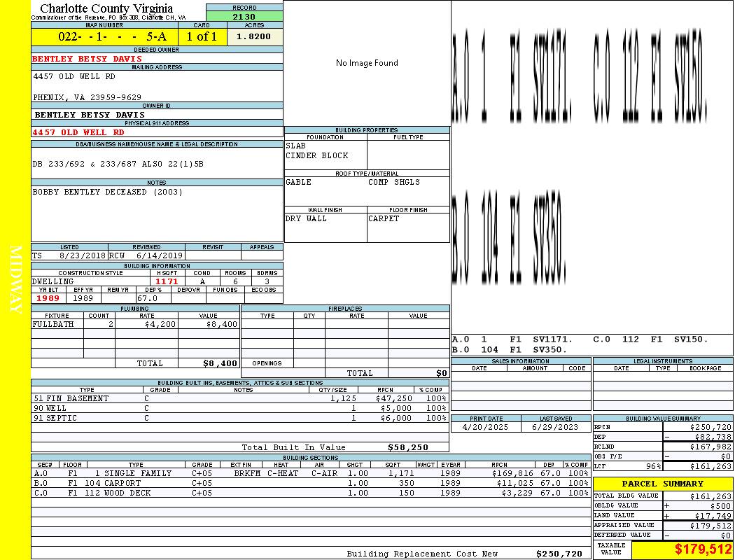Select CINDER BLOCK foundation text
The height and width of the screenshot is (560, 735).
click(x=317, y=155)
